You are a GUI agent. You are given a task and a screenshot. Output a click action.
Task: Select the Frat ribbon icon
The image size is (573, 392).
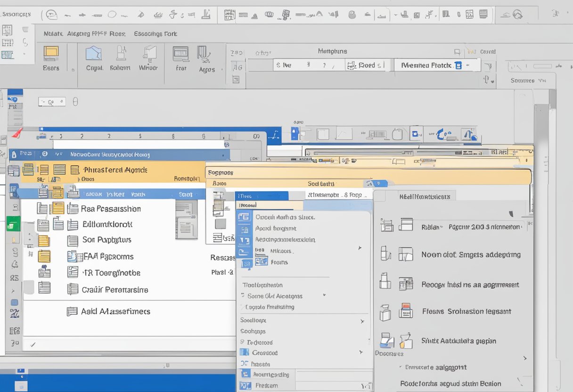click(x=180, y=57)
